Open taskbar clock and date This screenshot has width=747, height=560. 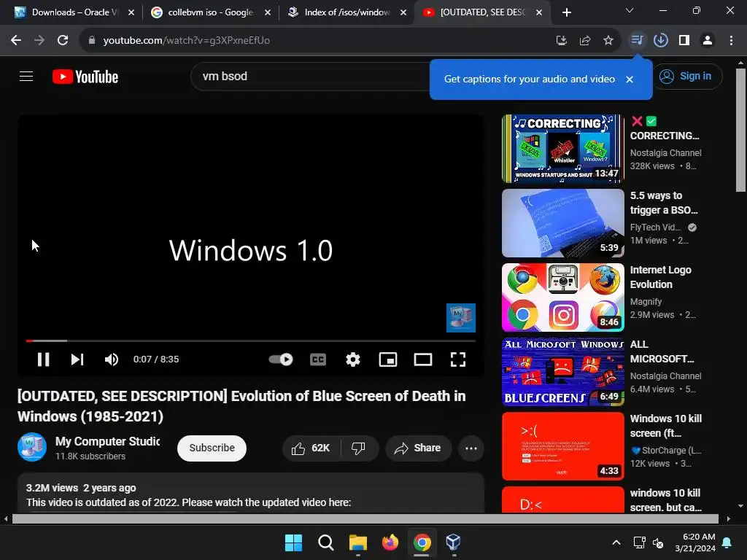(695, 542)
